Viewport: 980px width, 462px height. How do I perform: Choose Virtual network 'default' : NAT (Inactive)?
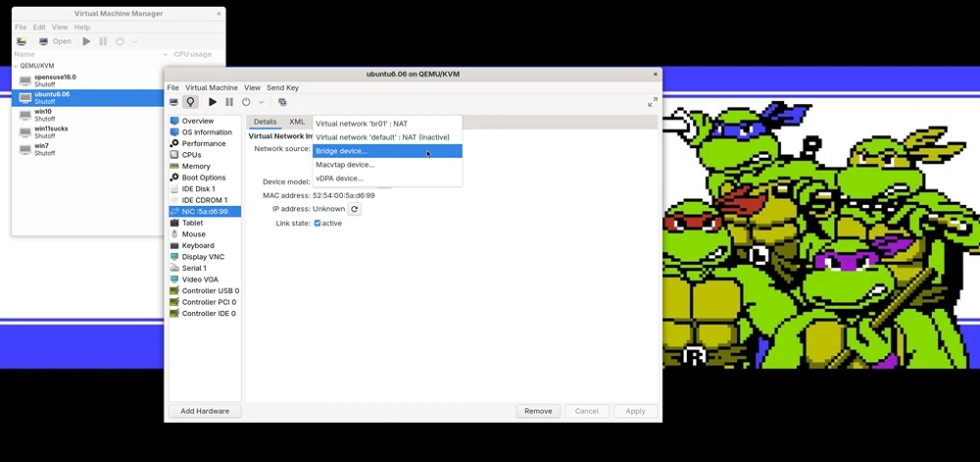tap(387, 137)
